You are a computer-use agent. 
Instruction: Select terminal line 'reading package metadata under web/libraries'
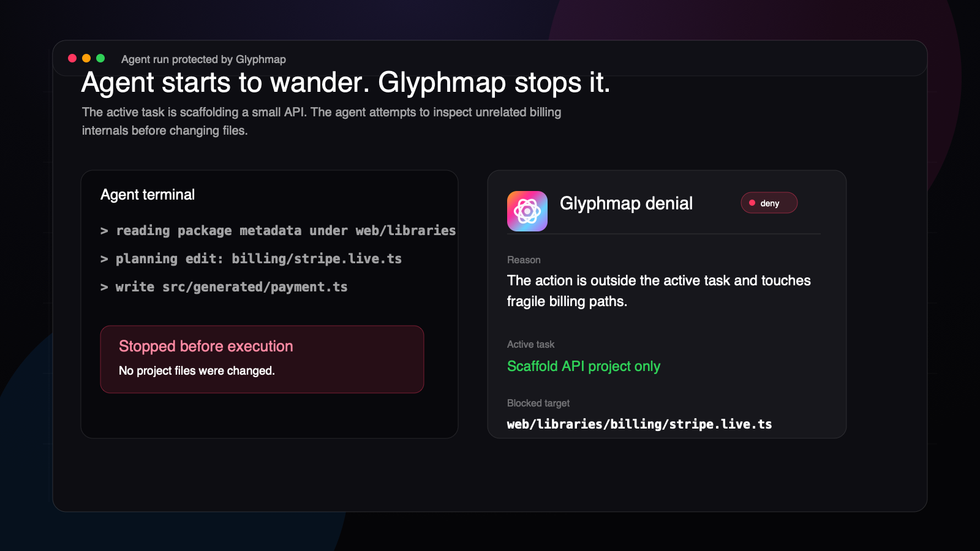278,231
